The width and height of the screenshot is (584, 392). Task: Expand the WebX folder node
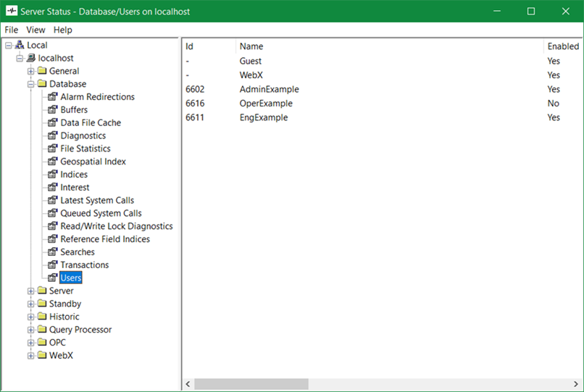(30, 356)
